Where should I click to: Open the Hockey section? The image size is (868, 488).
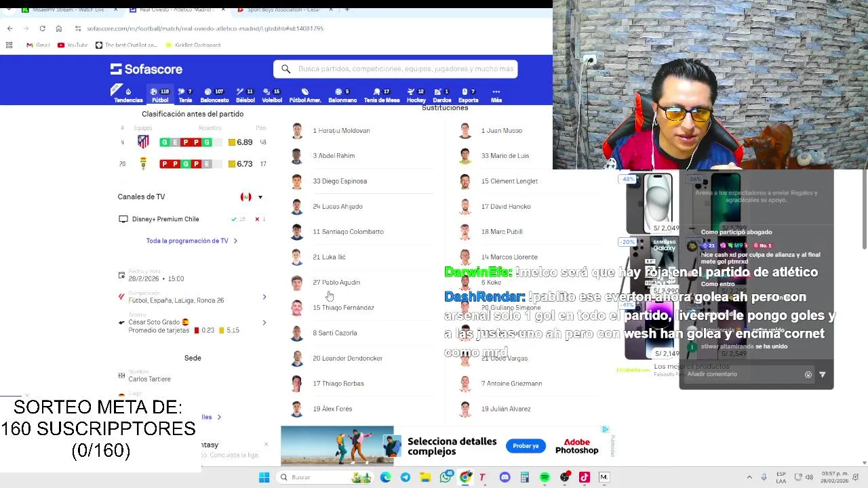(x=416, y=95)
